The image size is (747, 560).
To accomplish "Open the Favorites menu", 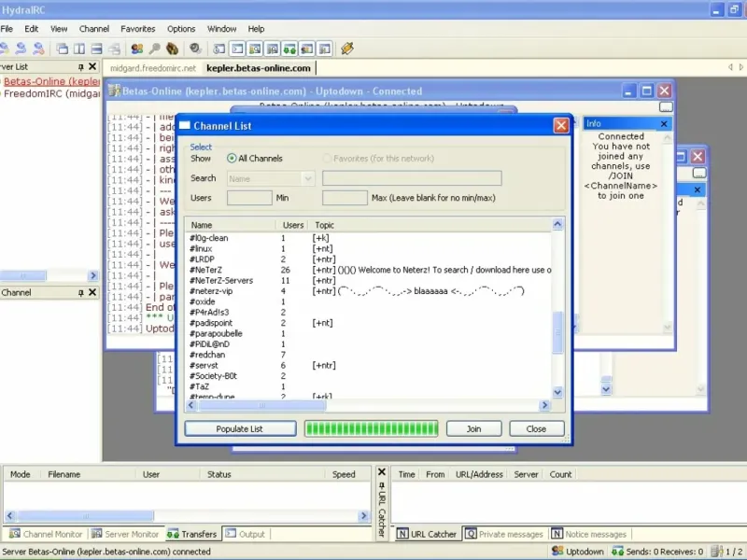I will click(138, 29).
